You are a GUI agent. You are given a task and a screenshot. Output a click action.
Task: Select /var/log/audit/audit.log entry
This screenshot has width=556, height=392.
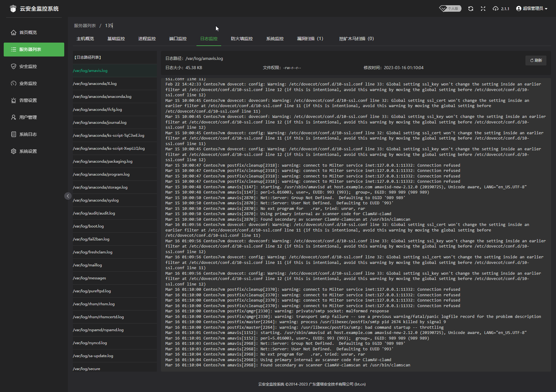click(94, 213)
